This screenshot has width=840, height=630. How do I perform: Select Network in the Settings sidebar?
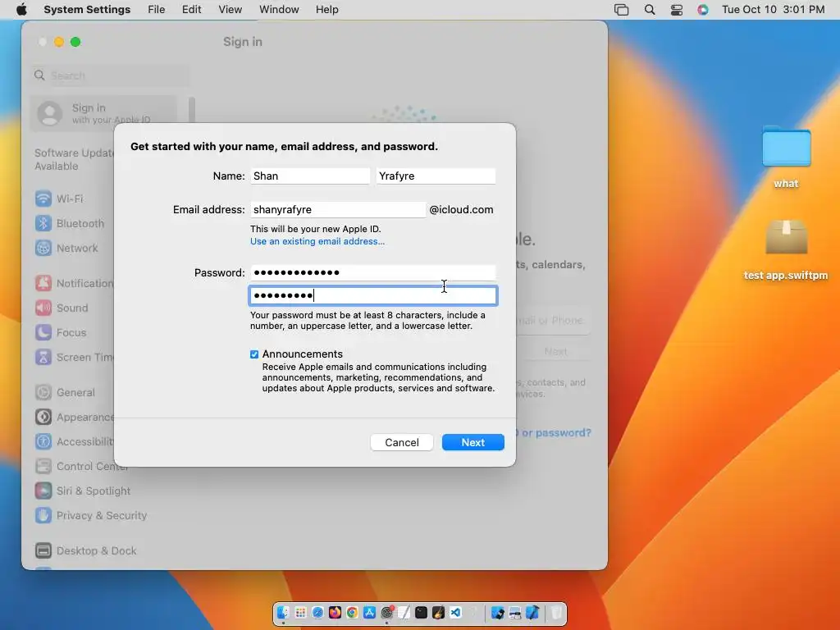pyautogui.click(x=66, y=248)
